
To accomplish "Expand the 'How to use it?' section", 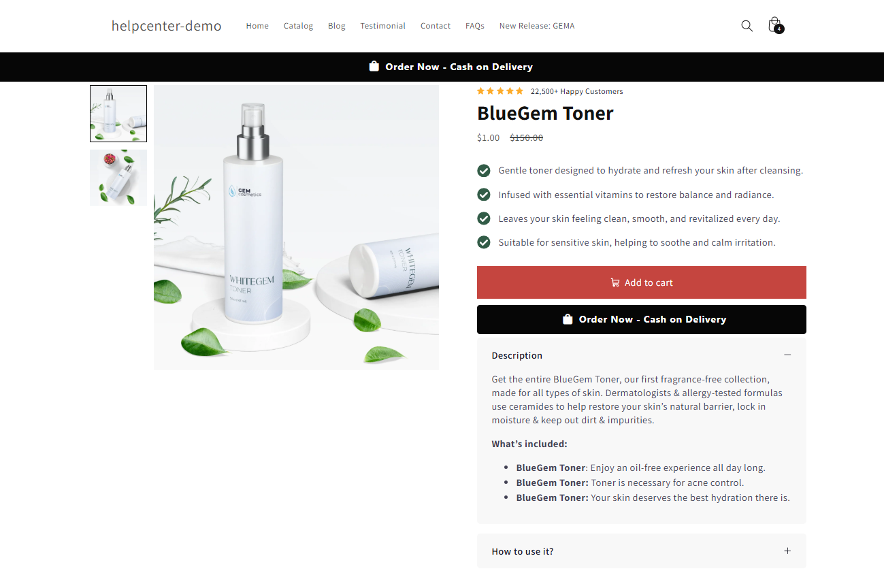I will pyautogui.click(x=642, y=551).
